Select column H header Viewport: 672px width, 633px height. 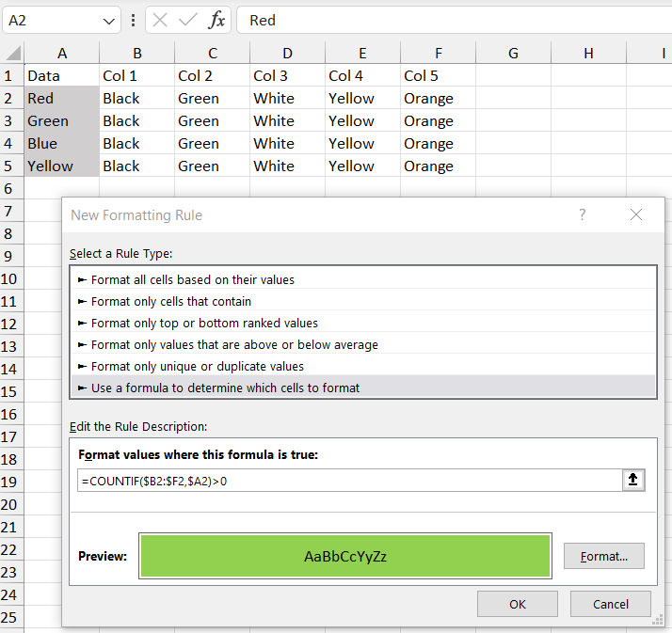(588, 53)
